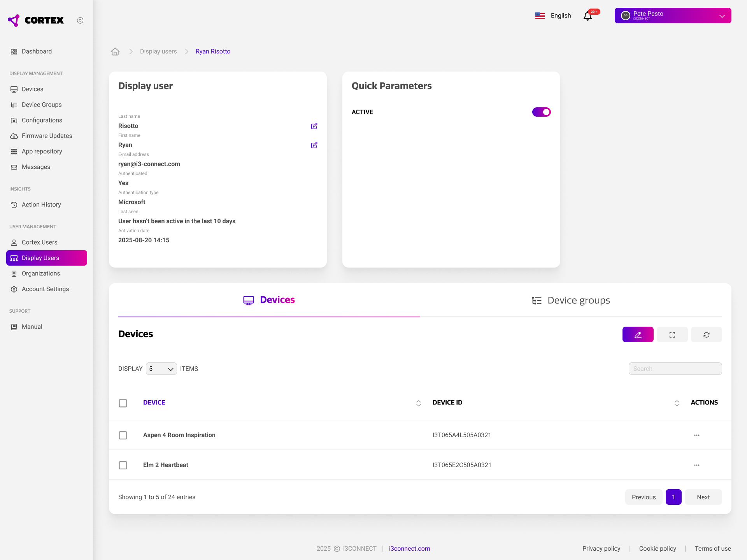Open the i3connect.com footer link
Viewport: 747px width, 560px height.
click(x=409, y=548)
